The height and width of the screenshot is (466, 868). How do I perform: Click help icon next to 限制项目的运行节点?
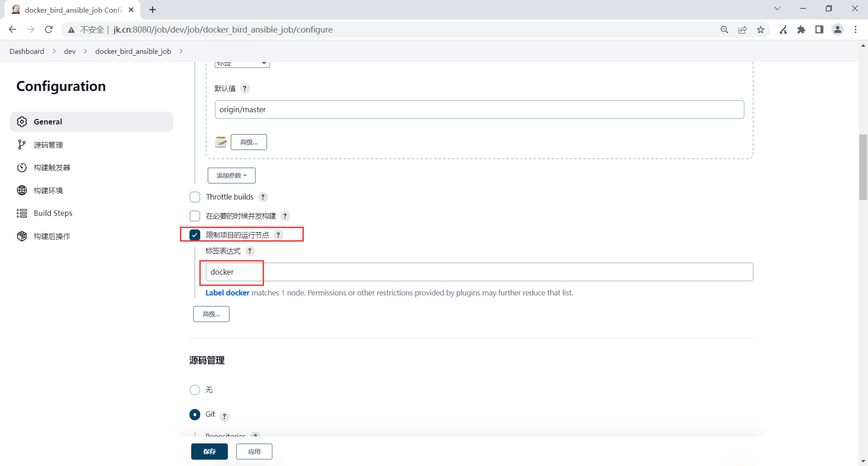pyautogui.click(x=278, y=235)
